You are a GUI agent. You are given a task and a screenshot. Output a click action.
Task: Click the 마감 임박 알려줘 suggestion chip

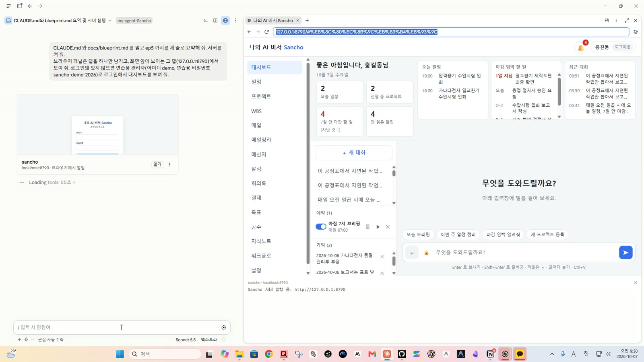coord(503,234)
